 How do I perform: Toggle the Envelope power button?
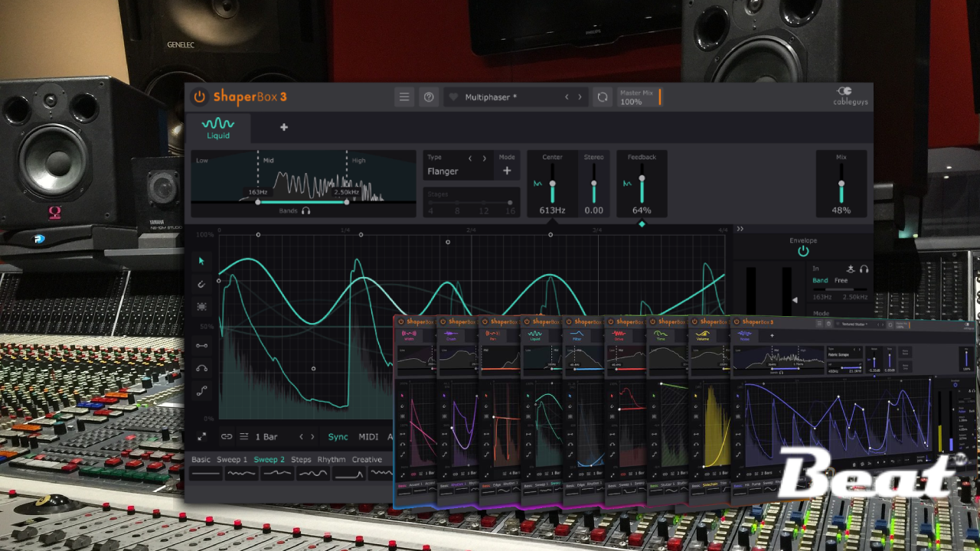[803, 251]
